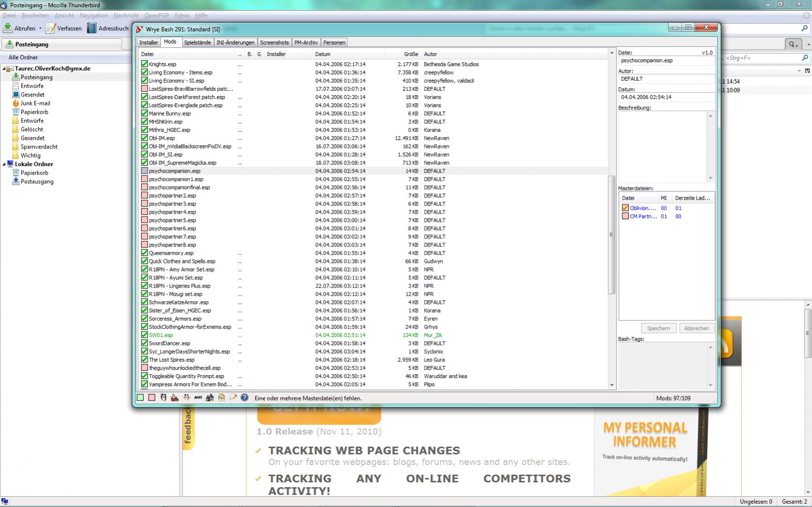Open the Extras menu in Thunderbird
812x507 pixels.
click(182, 15)
